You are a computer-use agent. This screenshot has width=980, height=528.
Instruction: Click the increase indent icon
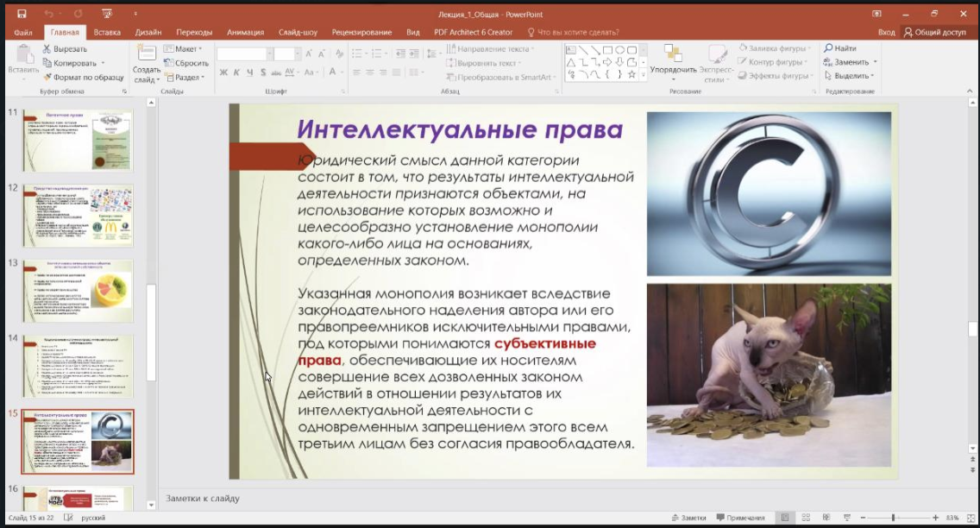point(414,53)
